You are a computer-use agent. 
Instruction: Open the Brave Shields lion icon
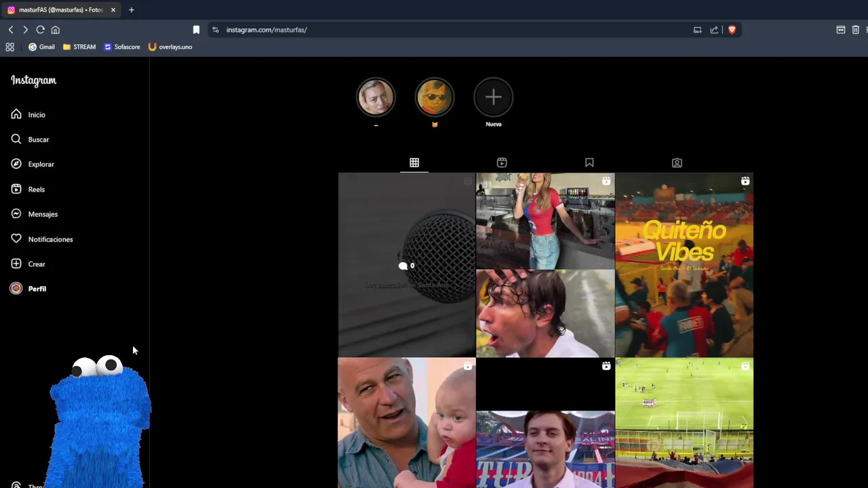(x=732, y=30)
